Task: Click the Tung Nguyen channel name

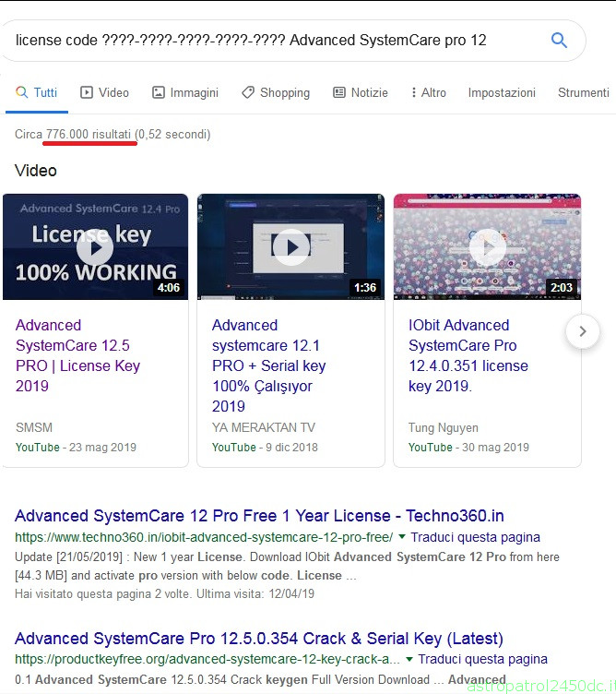Action: [x=443, y=427]
